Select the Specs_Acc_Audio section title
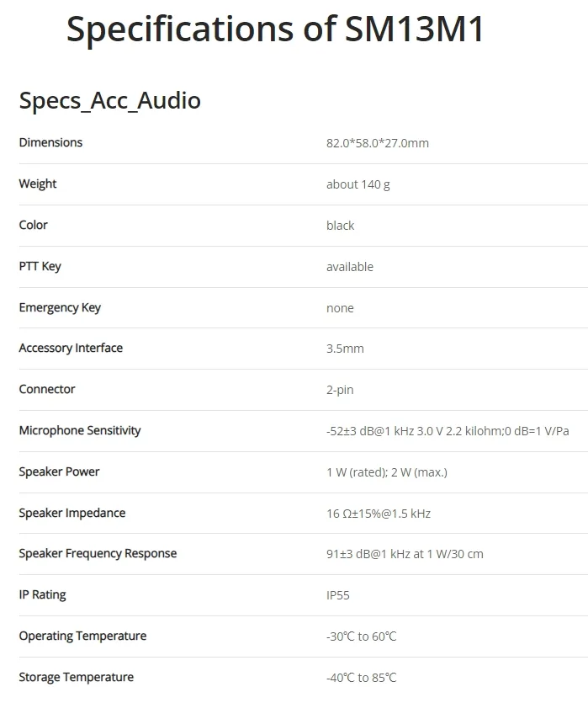 coord(109,100)
